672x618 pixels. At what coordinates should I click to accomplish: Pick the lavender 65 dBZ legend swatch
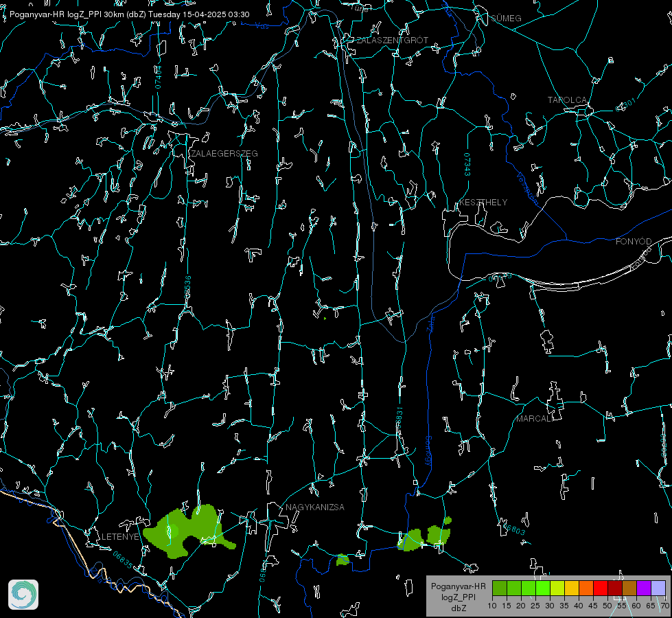[658, 588]
